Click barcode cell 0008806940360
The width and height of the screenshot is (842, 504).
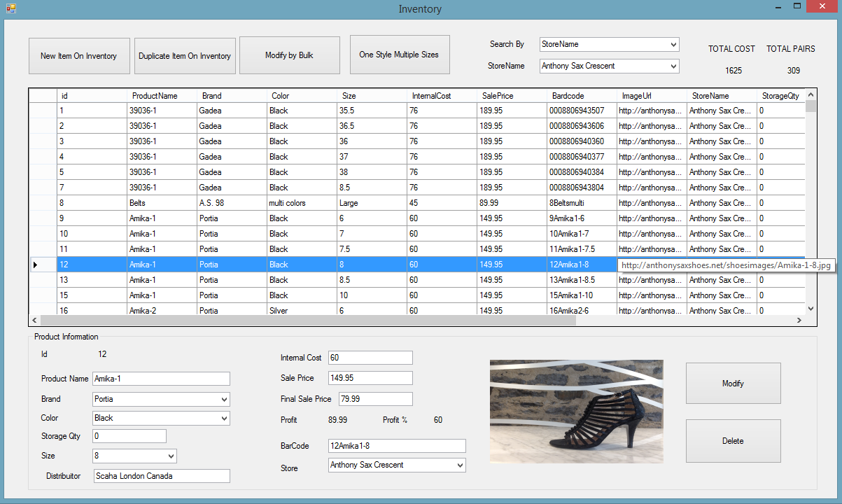click(582, 141)
